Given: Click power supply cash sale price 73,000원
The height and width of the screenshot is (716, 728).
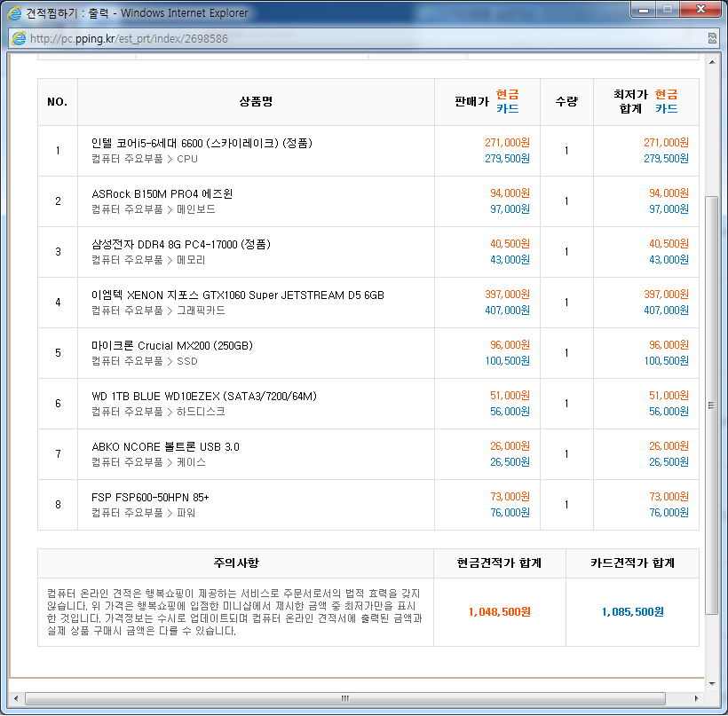Looking at the screenshot, I should pyautogui.click(x=510, y=497).
